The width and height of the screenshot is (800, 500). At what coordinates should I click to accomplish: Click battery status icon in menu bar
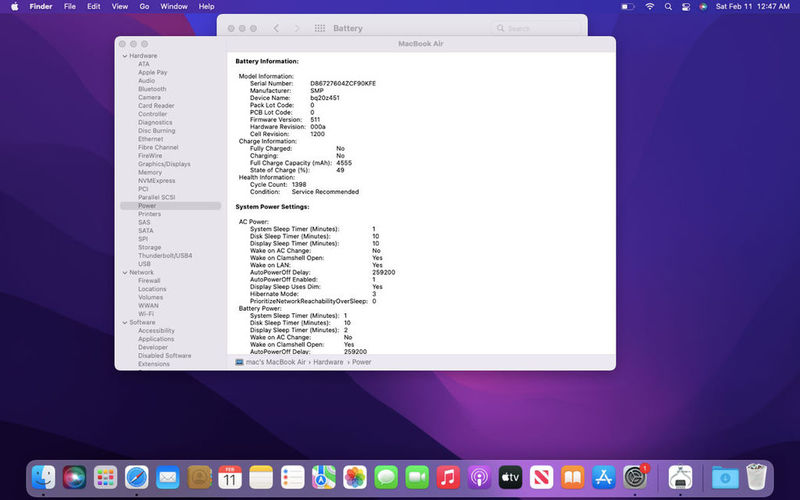pos(628,7)
